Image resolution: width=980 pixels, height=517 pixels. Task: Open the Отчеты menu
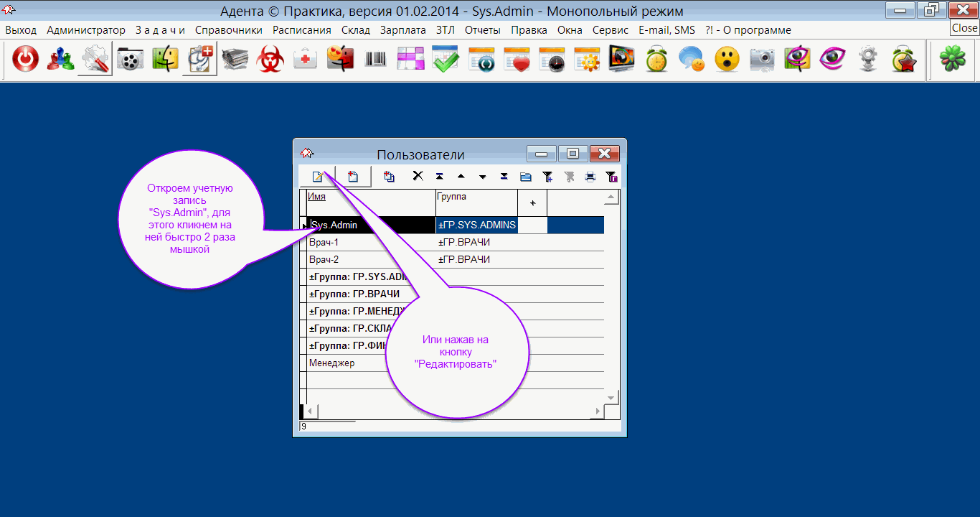[x=482, y=30]
